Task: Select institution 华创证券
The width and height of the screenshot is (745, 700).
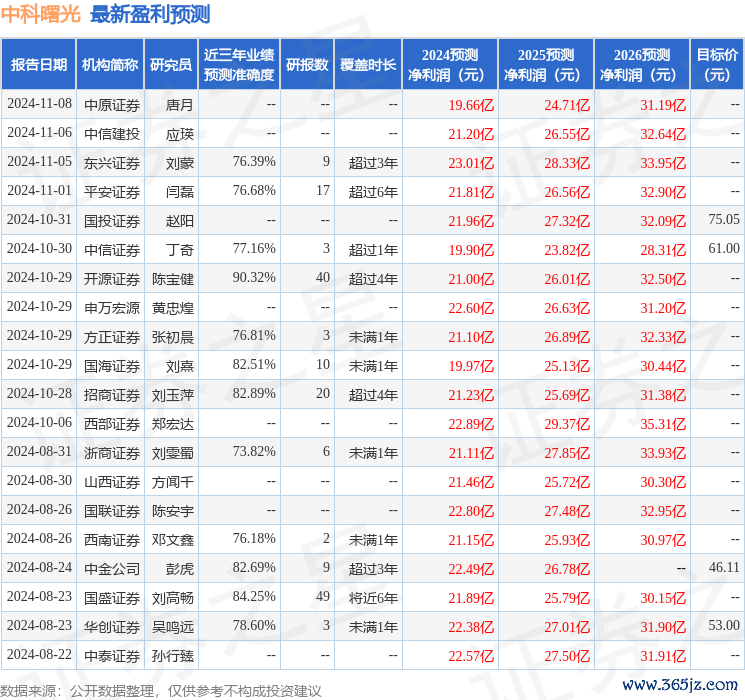Action: click(x=112, y=627)
